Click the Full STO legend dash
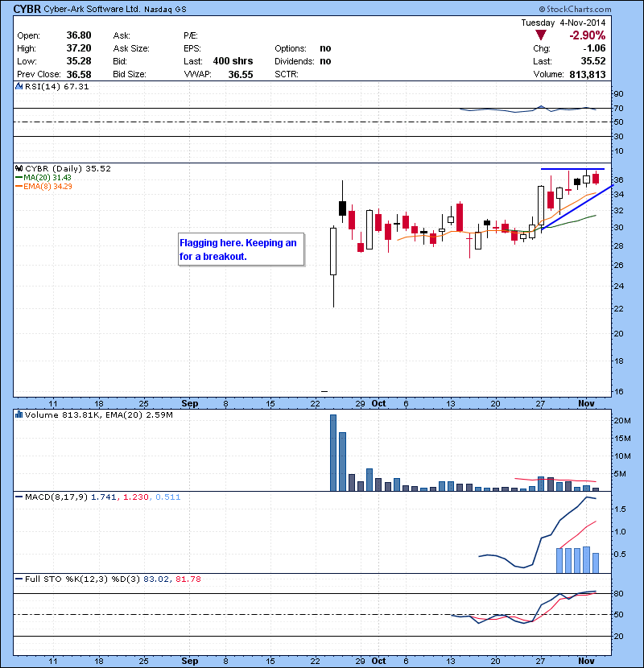Screen dimensions: 644x668 click(x=19, y=579)
